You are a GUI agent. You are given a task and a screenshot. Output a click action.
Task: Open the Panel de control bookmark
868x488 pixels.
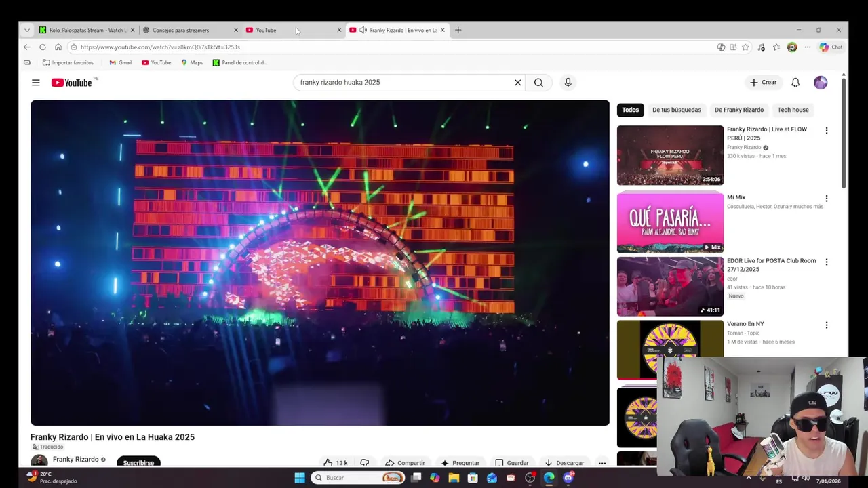point(240,62)
